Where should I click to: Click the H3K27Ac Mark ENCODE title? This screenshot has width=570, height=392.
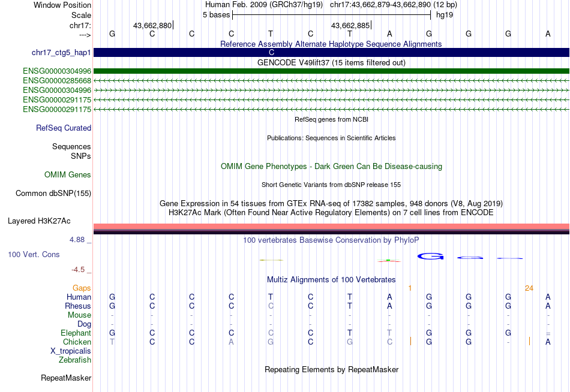coord(331,213)
